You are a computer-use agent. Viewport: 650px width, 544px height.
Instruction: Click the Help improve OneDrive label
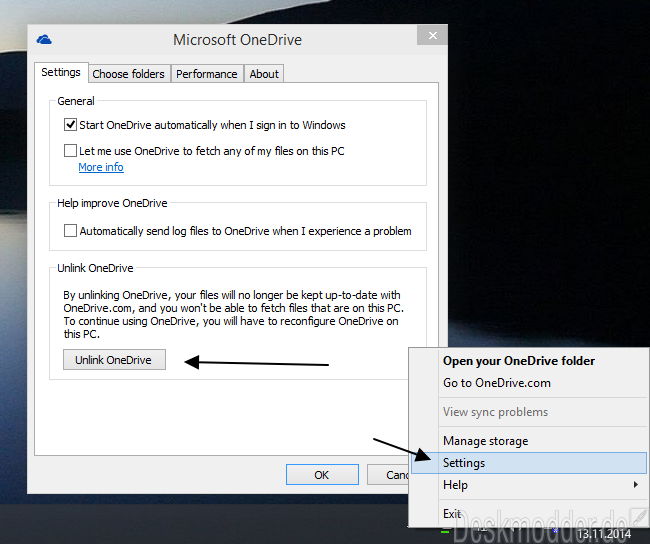112,203
